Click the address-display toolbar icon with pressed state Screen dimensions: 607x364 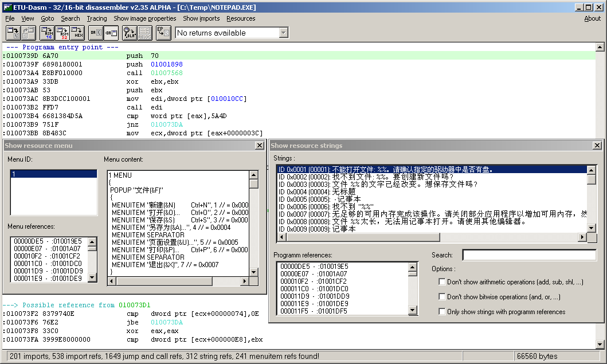(111, 33)
